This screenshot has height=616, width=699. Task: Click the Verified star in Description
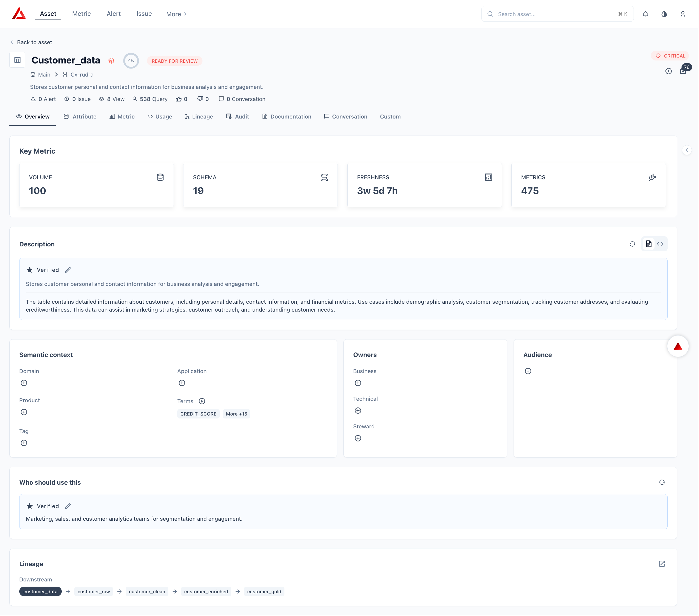30,270
